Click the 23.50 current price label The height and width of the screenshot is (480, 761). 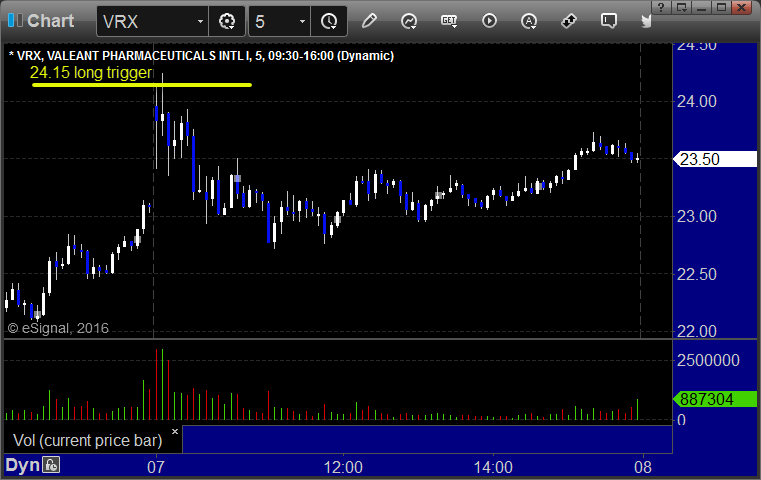point(715,159)
